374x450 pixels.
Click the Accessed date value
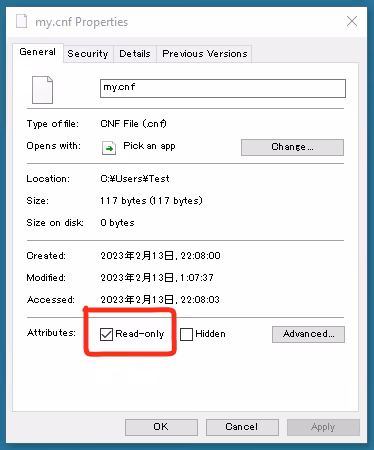point(160,300)
